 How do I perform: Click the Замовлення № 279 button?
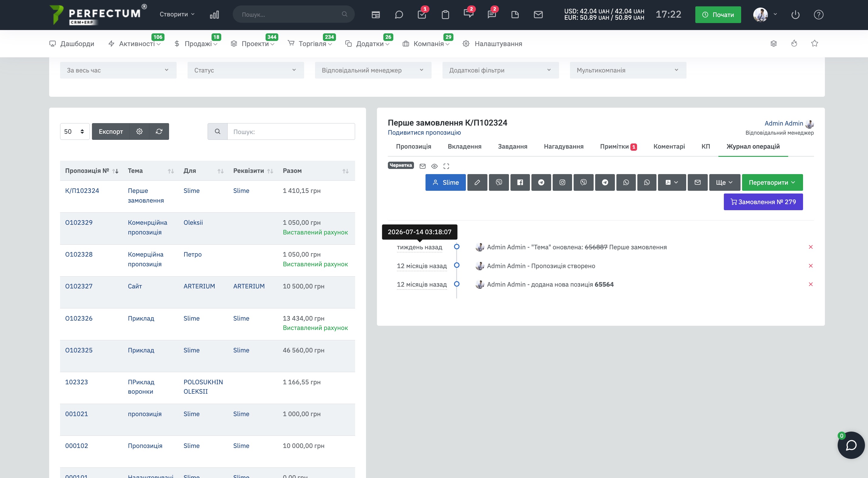coord(763,202)
